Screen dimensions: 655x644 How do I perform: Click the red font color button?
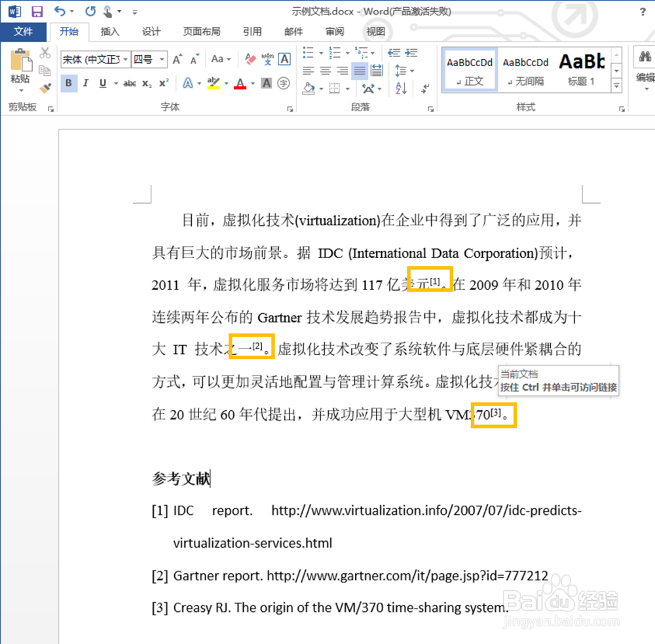pyautogui.click(x=240, y=84)
